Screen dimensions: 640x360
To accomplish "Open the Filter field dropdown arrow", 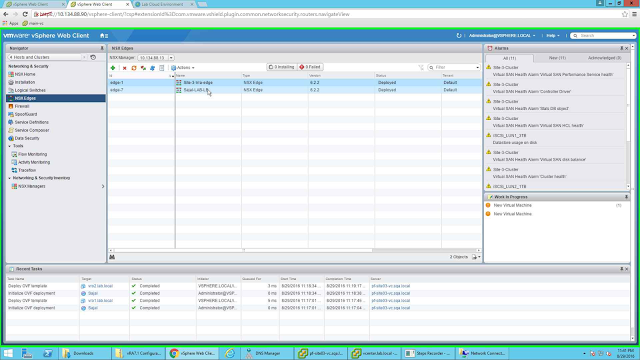I will click(478, 67).
